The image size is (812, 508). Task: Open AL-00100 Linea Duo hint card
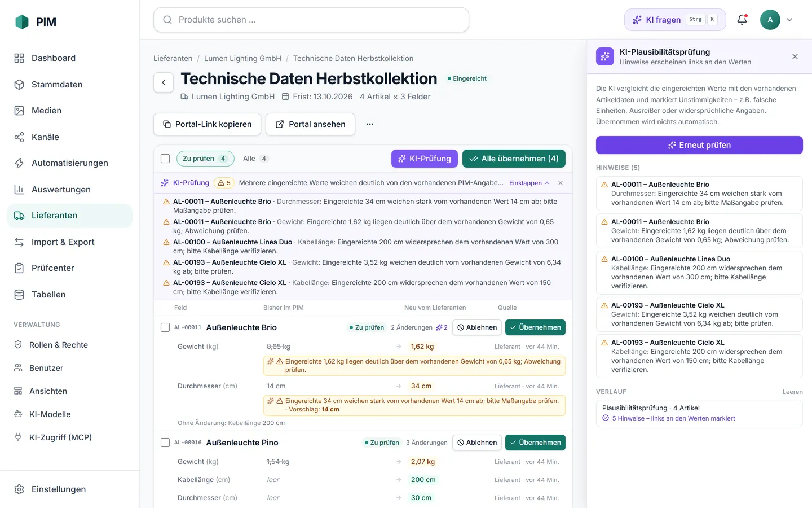tap(699, 273)
